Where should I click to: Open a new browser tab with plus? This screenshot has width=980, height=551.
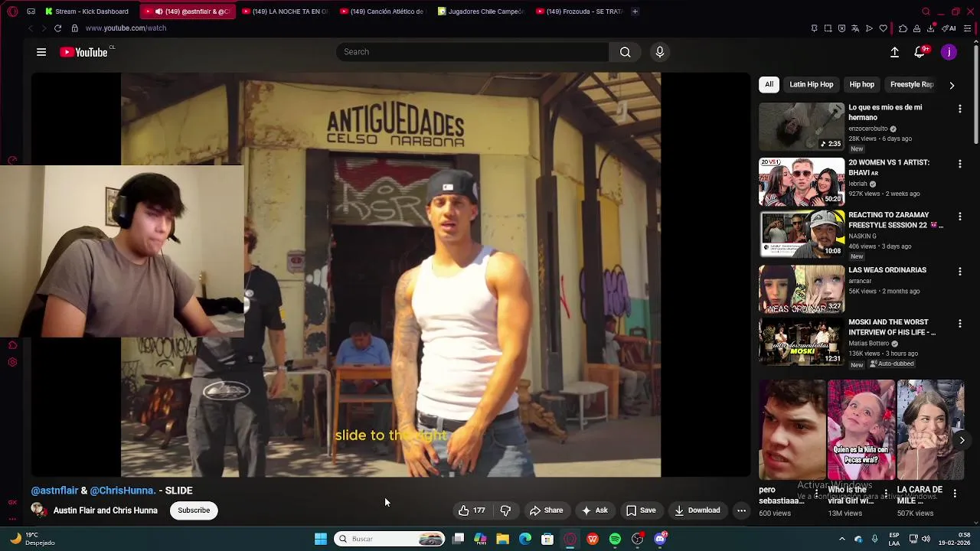pyautogui.click(x=635, y=11)
